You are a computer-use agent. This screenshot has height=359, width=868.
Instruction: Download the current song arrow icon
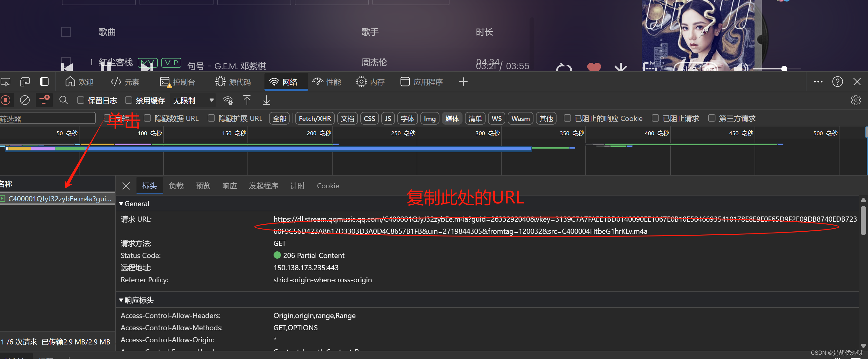point(620,67)
